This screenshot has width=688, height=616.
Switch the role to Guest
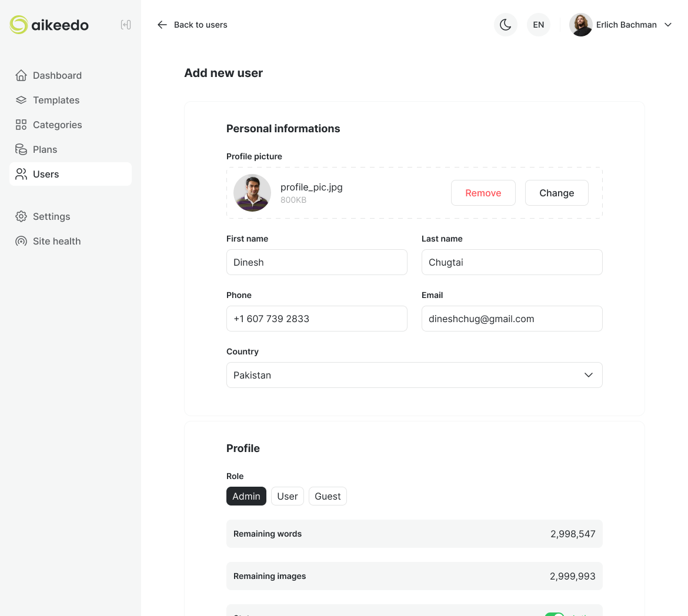[x=328, y=496]
